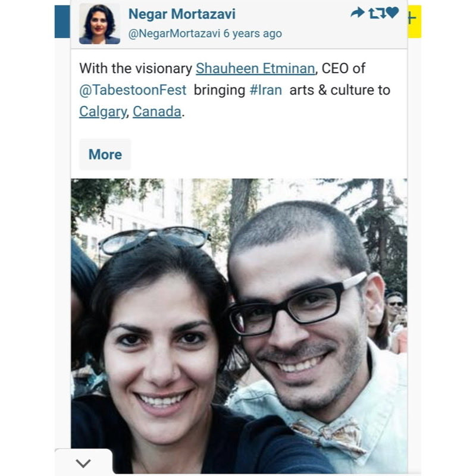This screenshot has height=476, width=476.
Task: Click the reply arrow icon
Action: [358, 12]
